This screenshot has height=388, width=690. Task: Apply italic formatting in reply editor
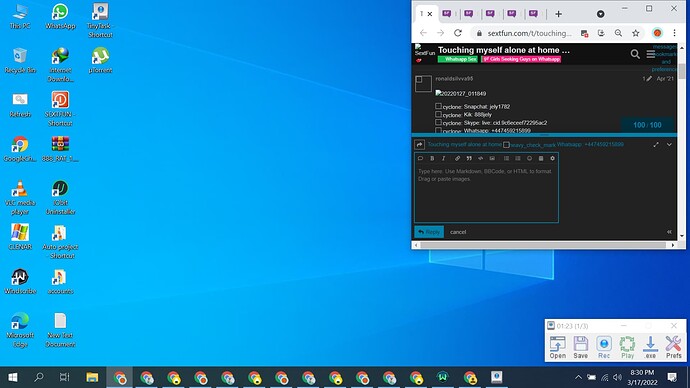pyautogui.click(x=444, y=158)
